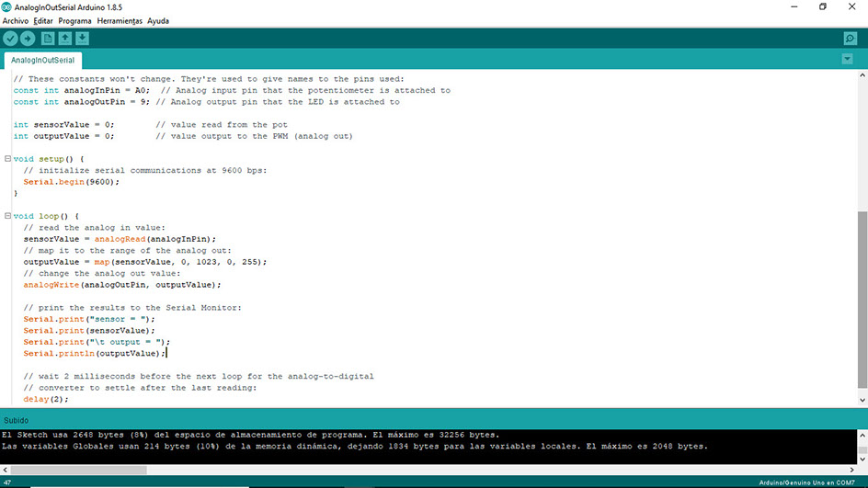
Task: Click comment 'print the results to the Serial Monitor'
Action: (132, 308)
